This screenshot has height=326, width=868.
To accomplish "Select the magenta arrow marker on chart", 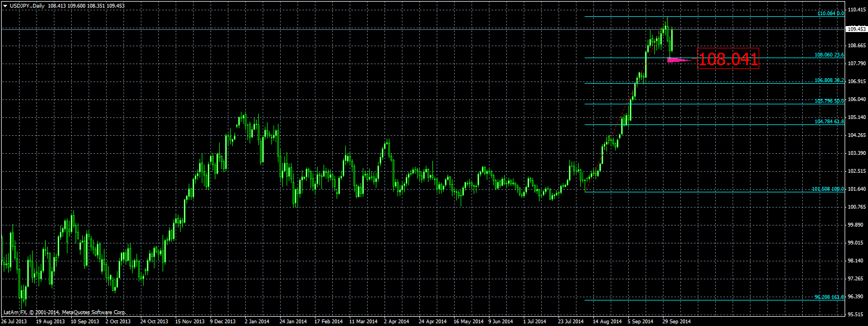I will click(x=678, y=60).
